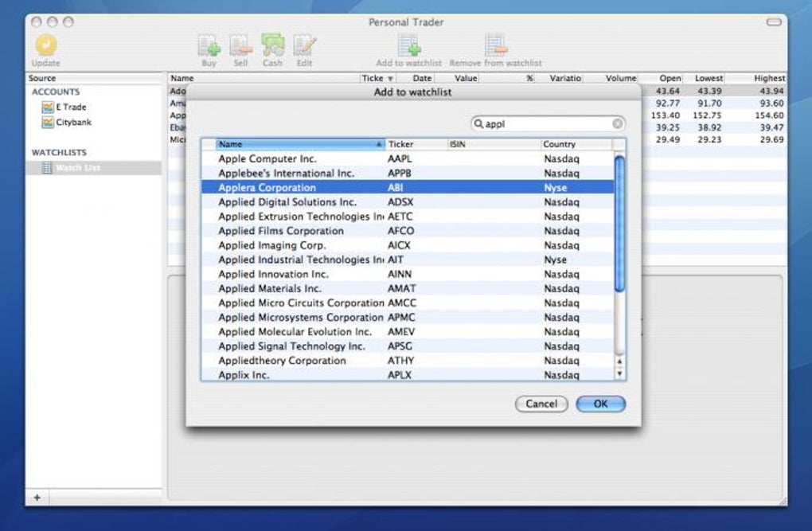Click the scroll down arrow in the dialog list
Image resolution: width=812 pixels, height=531 pixels.
619,373
